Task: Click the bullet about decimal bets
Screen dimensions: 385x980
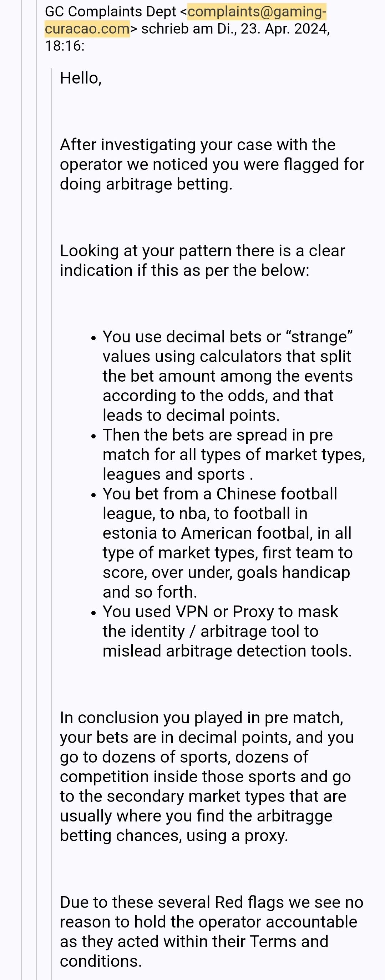Action: (227, 376)
